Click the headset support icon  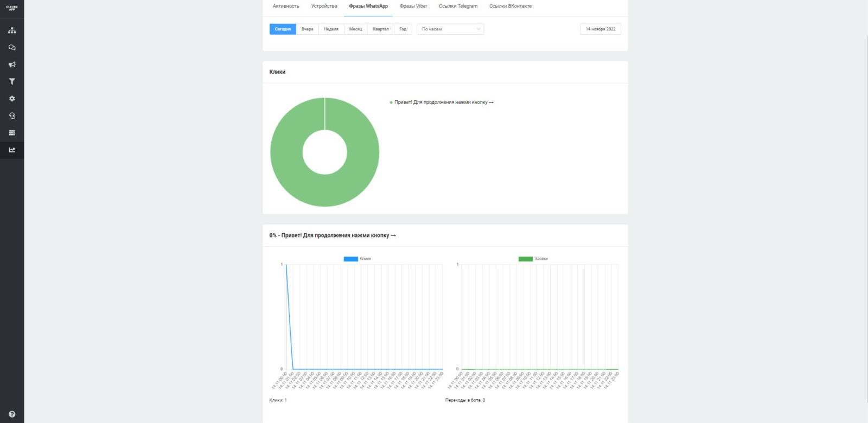click(12, 116)
